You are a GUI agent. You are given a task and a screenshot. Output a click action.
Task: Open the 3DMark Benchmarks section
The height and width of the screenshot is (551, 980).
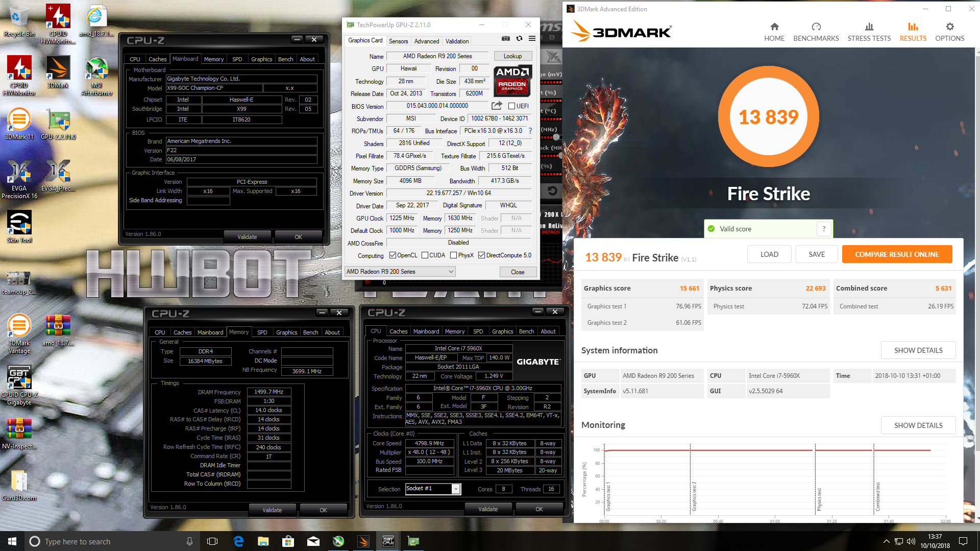coord(816,32)
